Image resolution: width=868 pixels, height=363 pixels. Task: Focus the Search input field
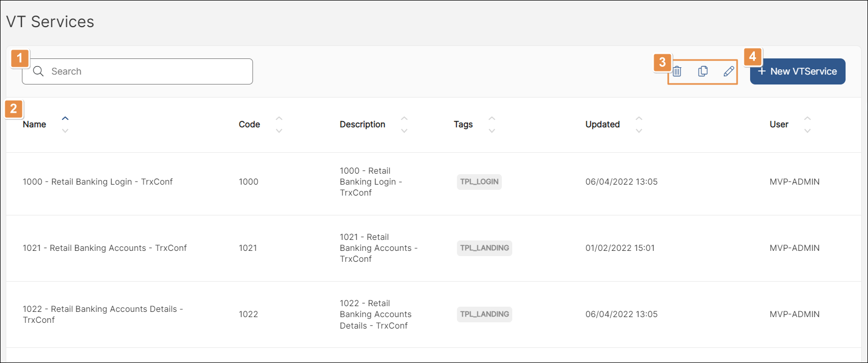(x=137, y=71)
